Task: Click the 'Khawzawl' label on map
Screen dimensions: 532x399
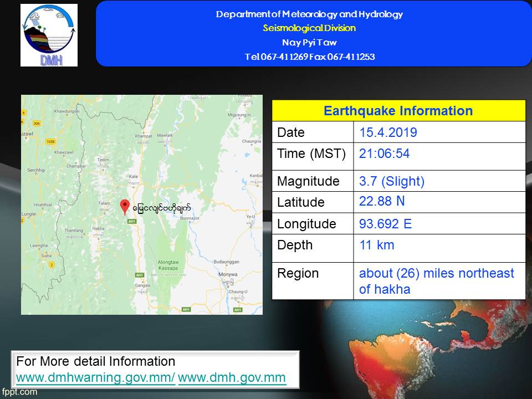Action: pyautogui.click(x=64, y=152)
